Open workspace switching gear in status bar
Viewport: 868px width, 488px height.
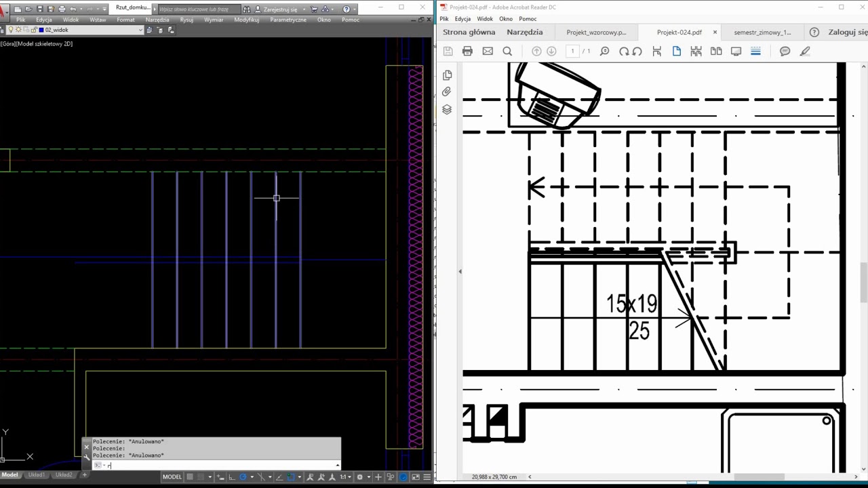pos(360,477)
